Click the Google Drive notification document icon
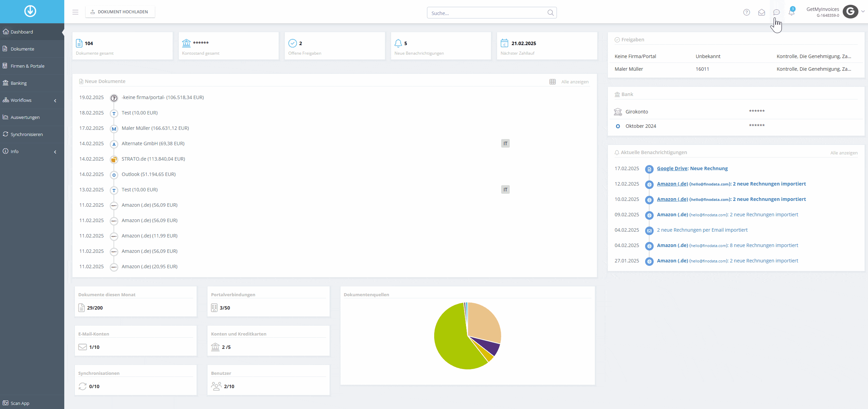The width and height of the screenshot is (868, 409). pos(649,169)
